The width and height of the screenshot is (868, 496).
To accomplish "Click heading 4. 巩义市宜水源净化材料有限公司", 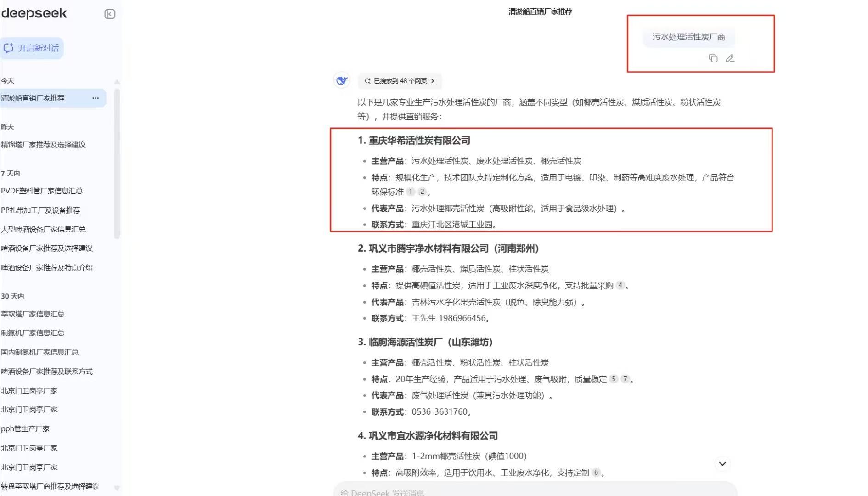I will click(428, 436).
